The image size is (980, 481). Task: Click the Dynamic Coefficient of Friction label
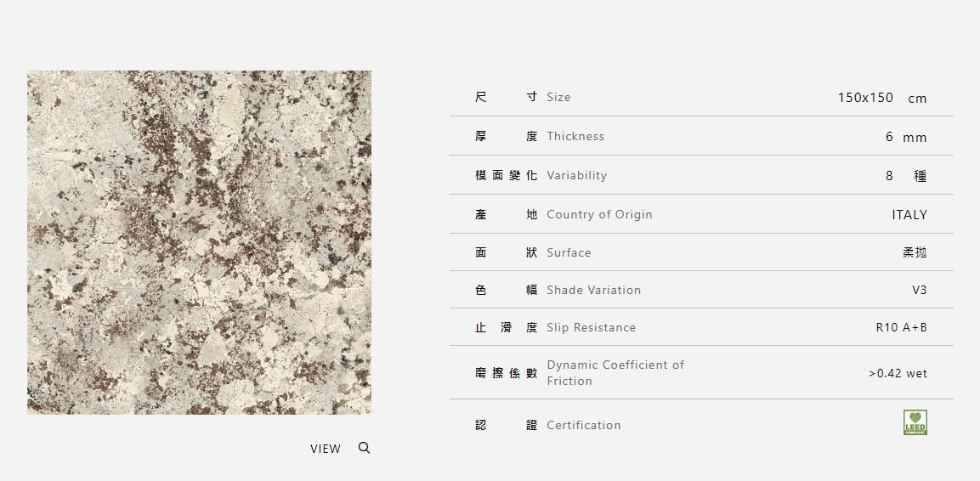tap(615, 372)
